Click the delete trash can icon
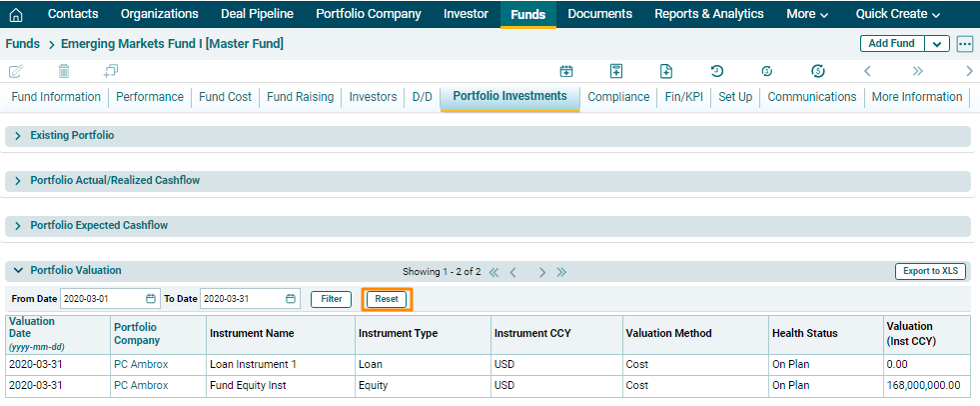The image size is (980, 406). click(x=64, y=71)
